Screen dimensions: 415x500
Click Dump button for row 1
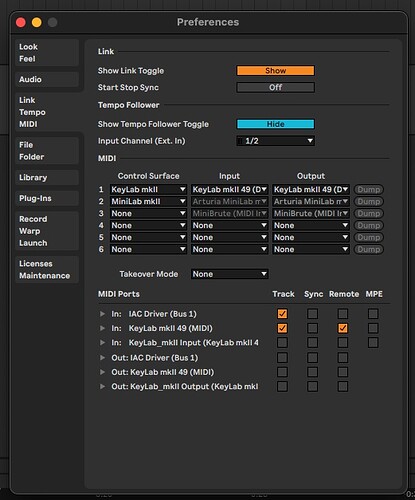[x=369, y=189]
